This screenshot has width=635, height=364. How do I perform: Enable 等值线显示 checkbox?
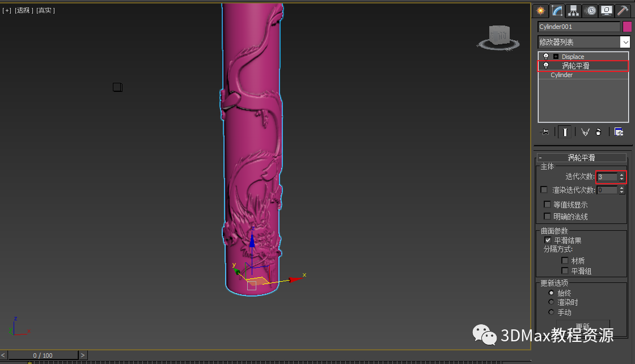point(547,205)
